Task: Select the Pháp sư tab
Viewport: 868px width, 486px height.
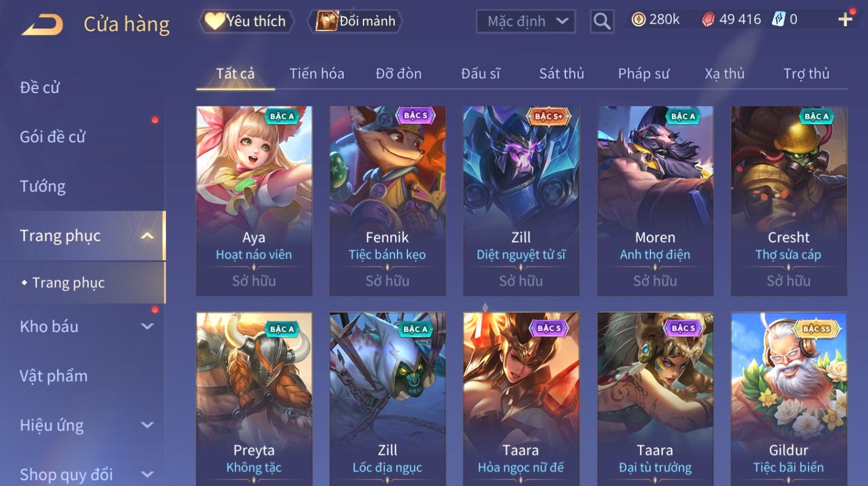Action: click(x=643, y=73)
